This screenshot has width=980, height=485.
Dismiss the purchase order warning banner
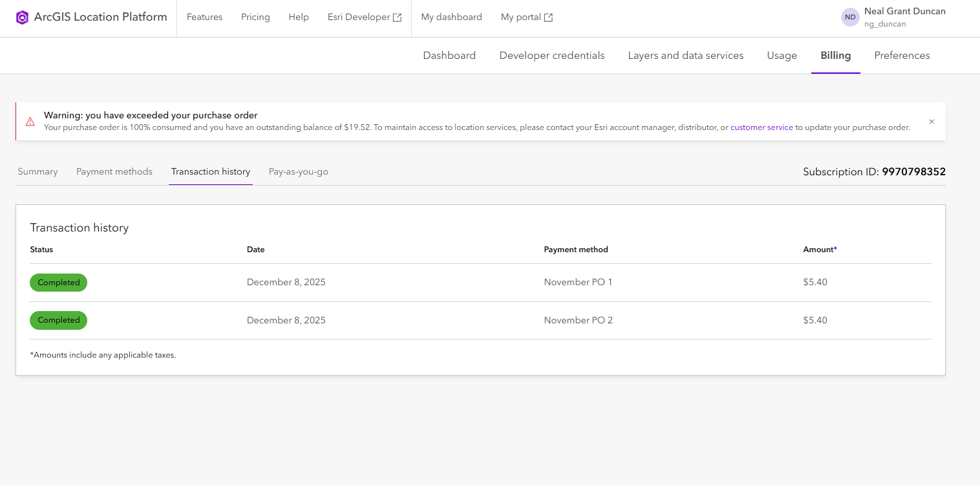(932, 122)
